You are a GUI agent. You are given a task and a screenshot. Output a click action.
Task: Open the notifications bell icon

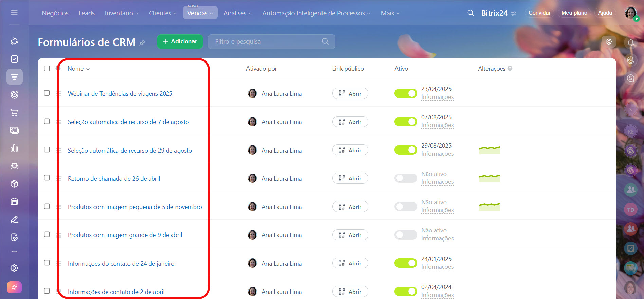(x=630, y=42)
